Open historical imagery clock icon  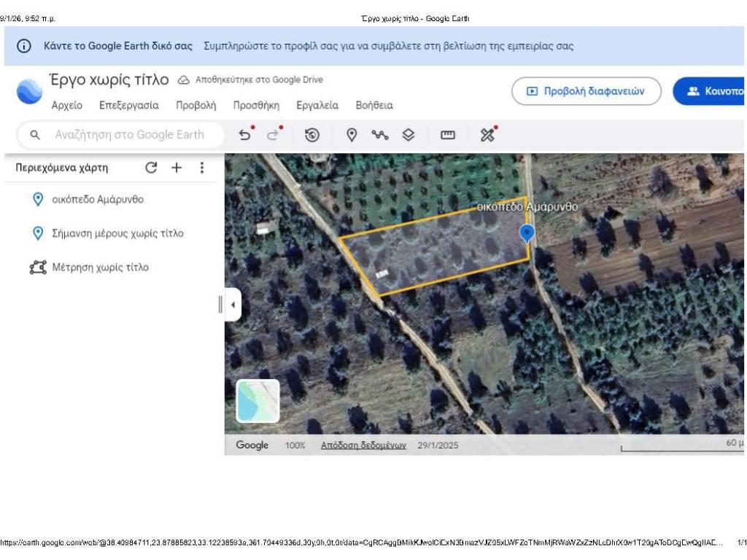[x=312, y=135]
